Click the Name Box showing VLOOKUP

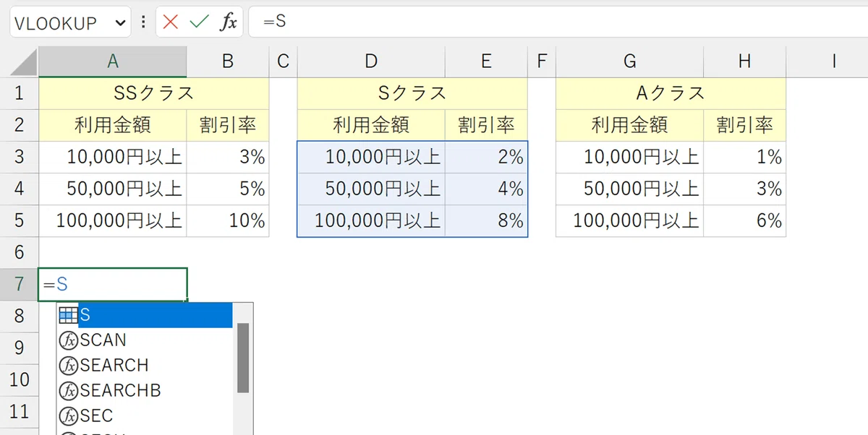pyautogui.click(x=70, y=22)
